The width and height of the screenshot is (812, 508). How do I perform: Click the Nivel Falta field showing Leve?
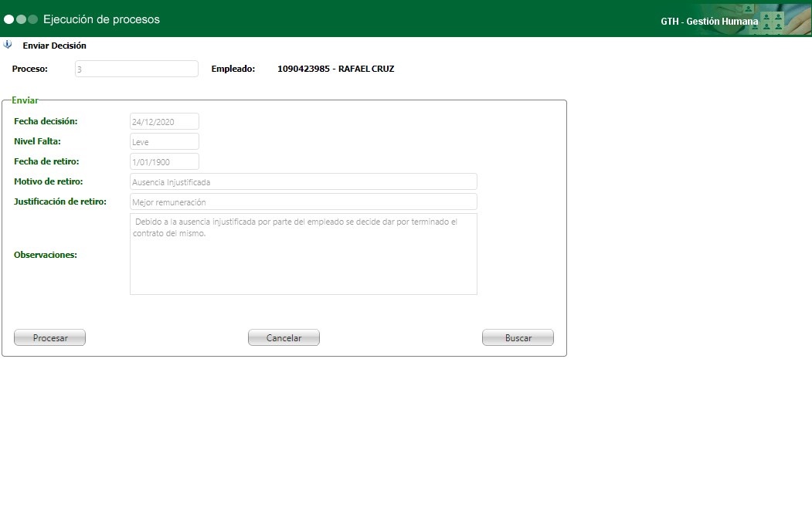164,142
